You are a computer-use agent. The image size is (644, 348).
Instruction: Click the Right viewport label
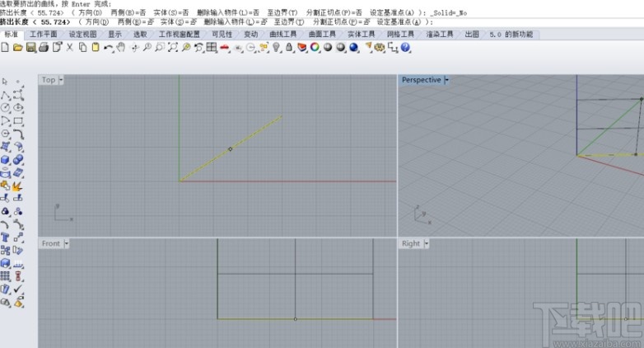(x=411, y=243)
